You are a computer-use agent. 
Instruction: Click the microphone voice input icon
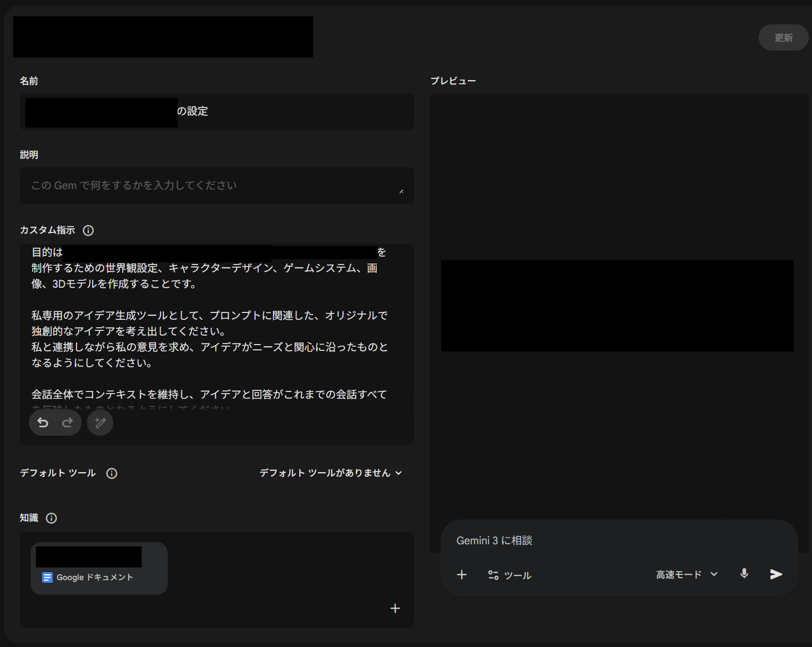pyautogui.click(x=744, y=574)
